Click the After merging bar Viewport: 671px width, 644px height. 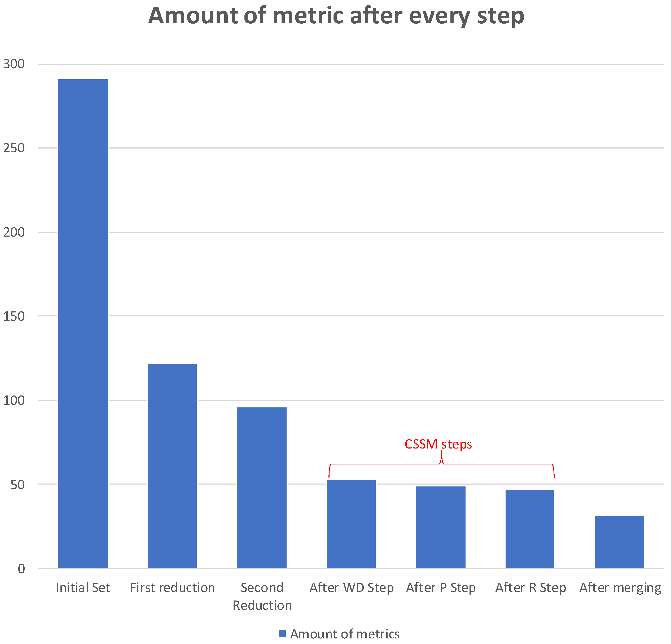(x=619, y=542)
